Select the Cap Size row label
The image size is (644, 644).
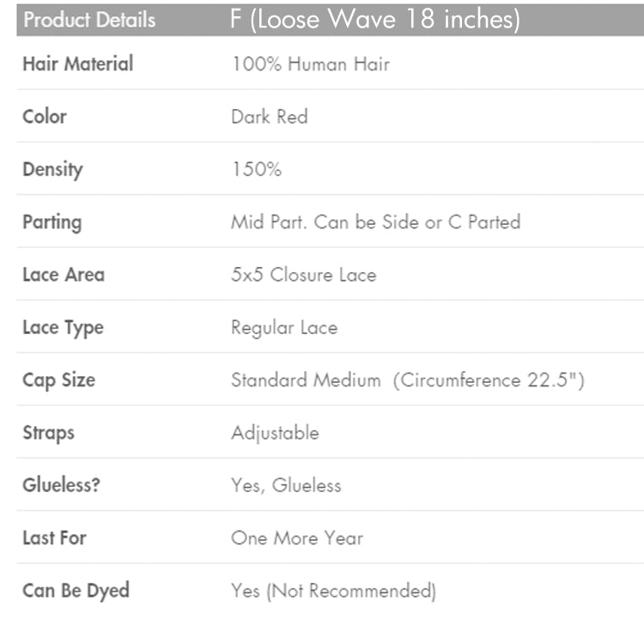[59, 380]
